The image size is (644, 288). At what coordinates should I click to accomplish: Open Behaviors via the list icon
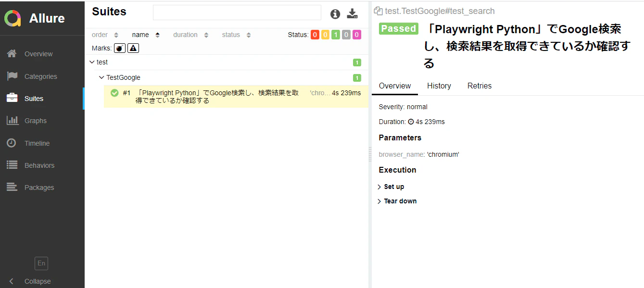(x=12, y=165)
